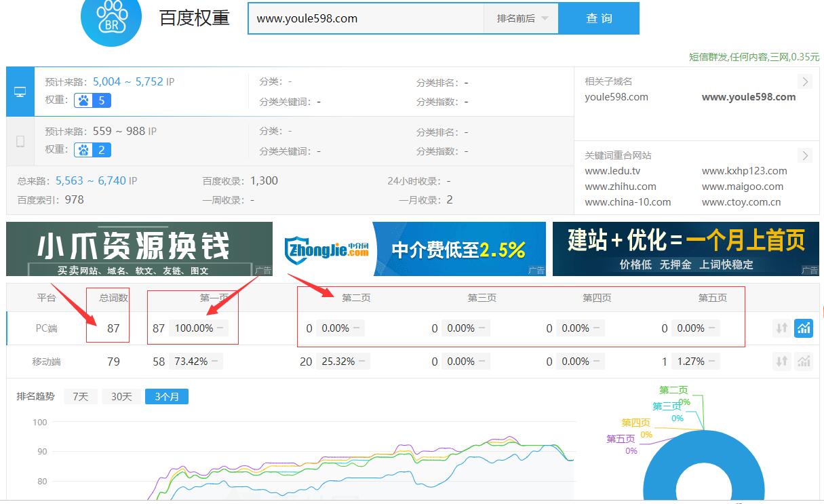Open the www.china-10.com link

628,202
